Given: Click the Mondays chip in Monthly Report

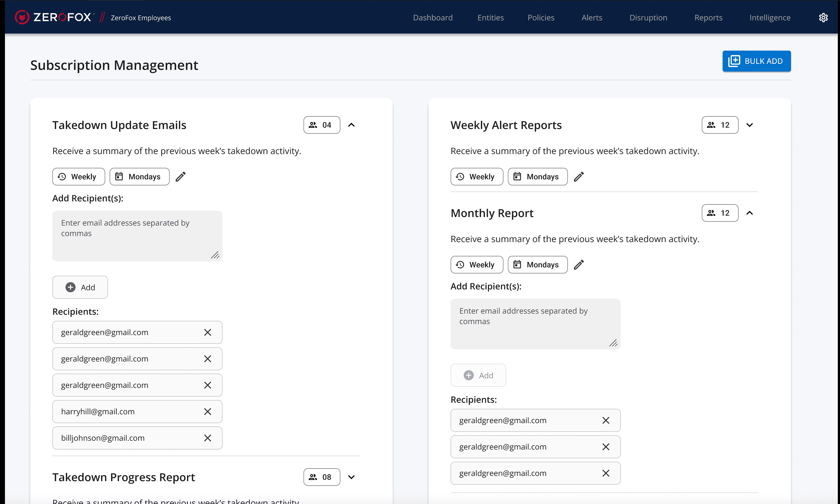Looking at the screenshot, I should [537, 265].
